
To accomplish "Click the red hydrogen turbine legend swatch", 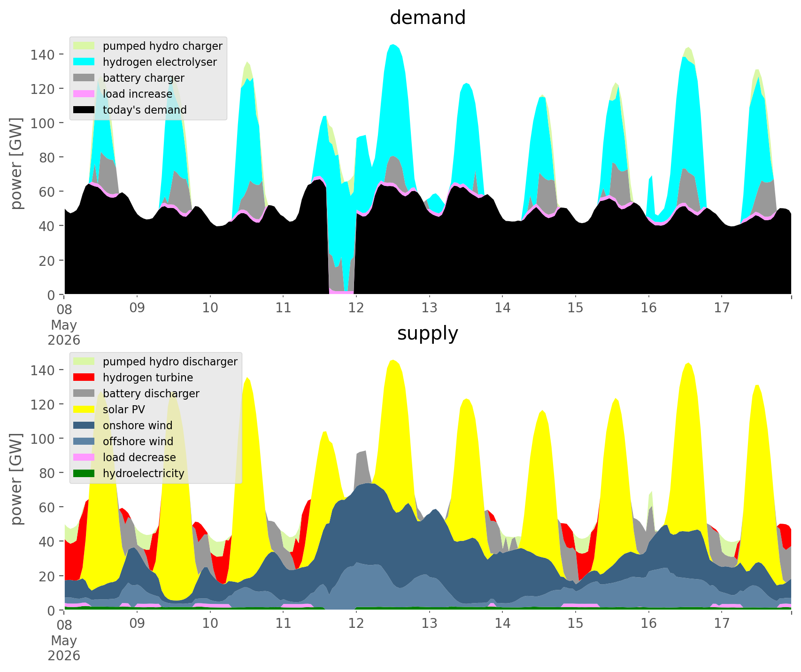I will (x=85, y=378).
